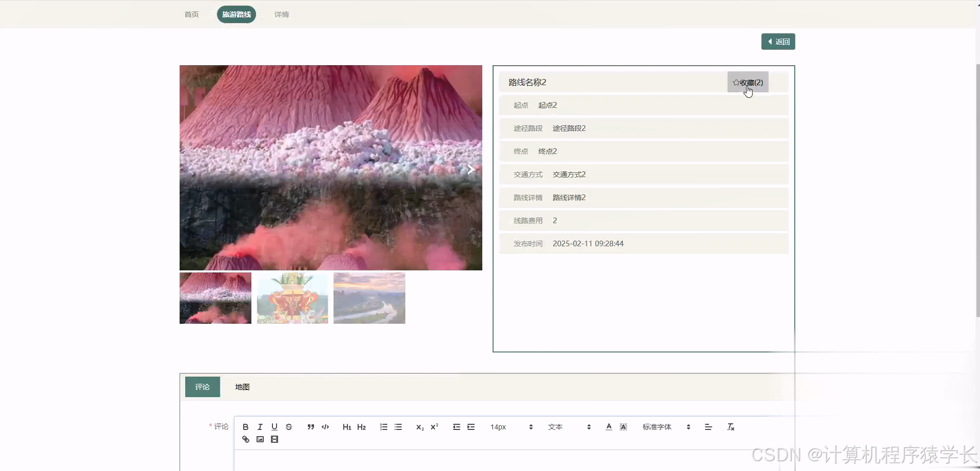Select 详情 breadcrumb item
The image size is (980, 471).
tap(281, 14)
